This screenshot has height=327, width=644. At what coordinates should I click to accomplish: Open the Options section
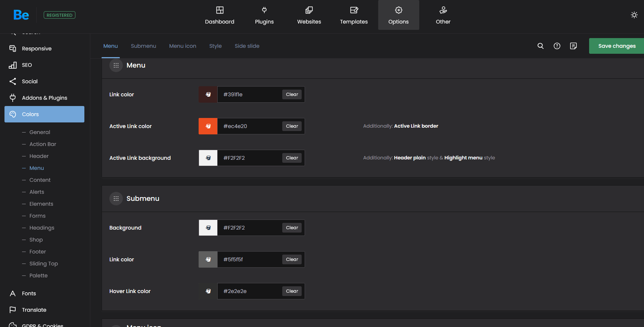pos(398,15)
